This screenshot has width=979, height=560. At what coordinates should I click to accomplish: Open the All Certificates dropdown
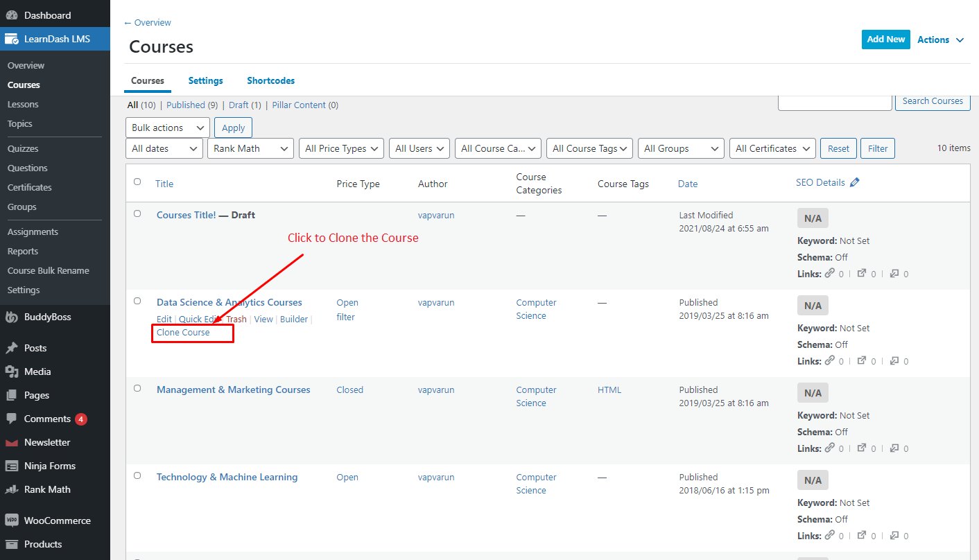[772, 148]
